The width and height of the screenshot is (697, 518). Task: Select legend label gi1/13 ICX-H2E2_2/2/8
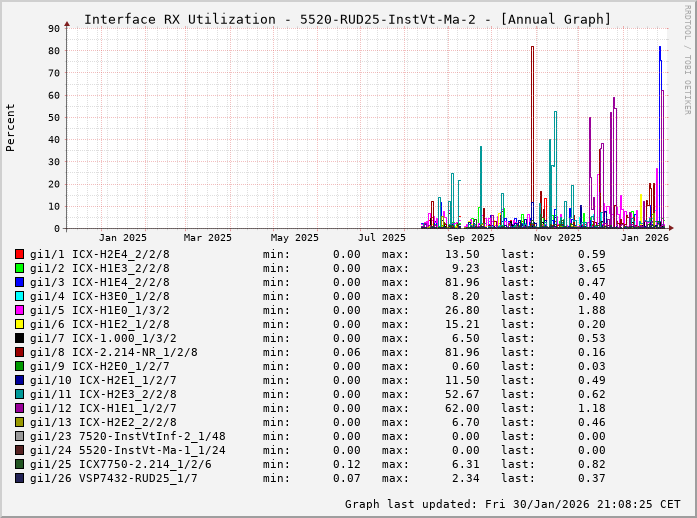pyautogui.click(x=103, y=422)
